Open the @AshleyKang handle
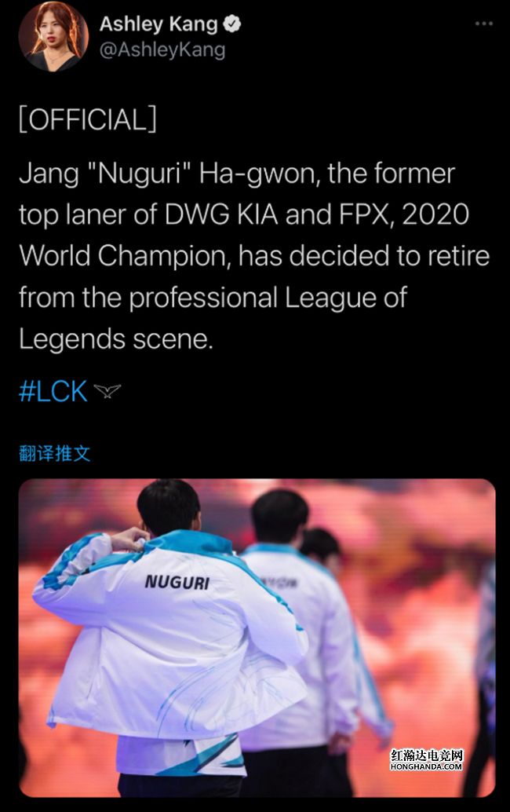Image resolution: width=510 pixels, height=812 pixels. pyautogui.click(x=162, y=49)
